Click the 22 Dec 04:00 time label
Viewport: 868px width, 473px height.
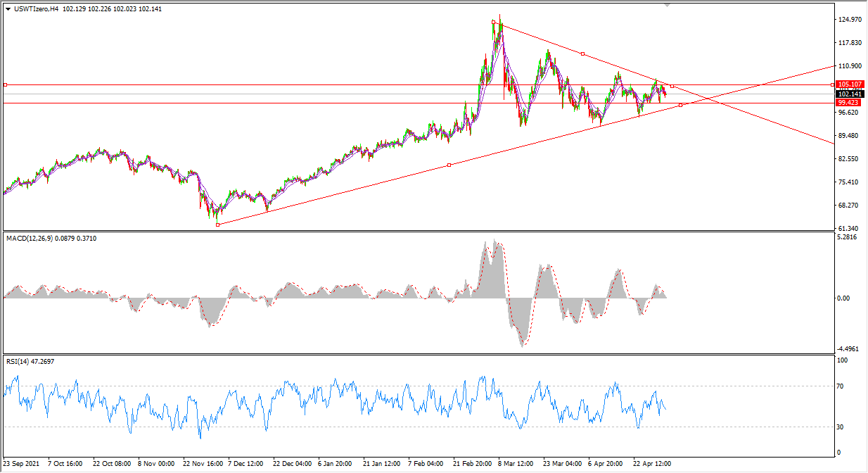pyautogui.click(x=293, y=465)
